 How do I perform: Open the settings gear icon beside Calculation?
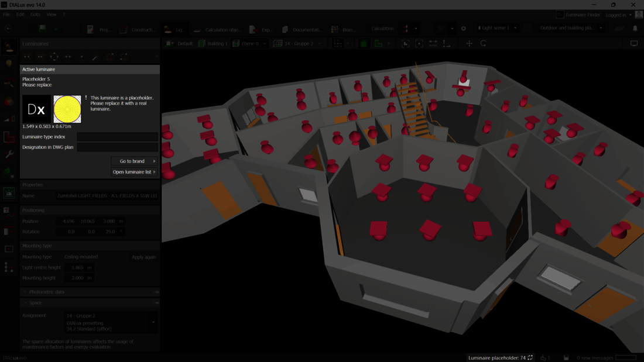pyautogui.click(x=463, y=27)
